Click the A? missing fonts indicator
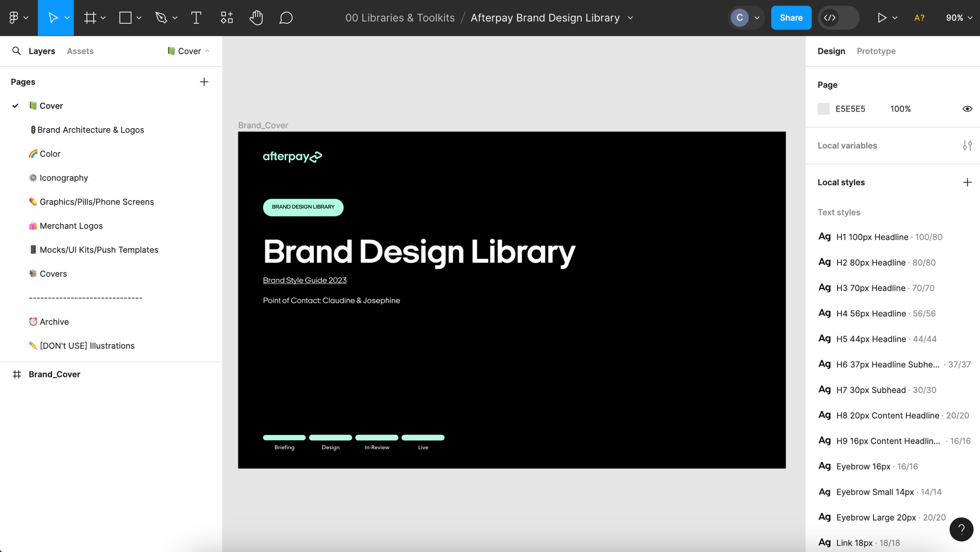This screenshot has width=980, height=552. [x=919, y=18]
